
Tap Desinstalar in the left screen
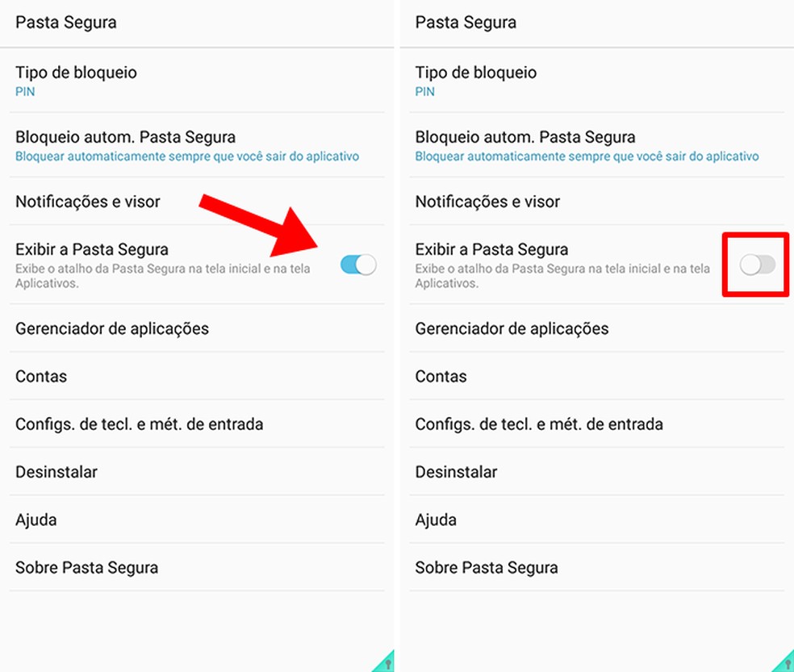point(197,472)
